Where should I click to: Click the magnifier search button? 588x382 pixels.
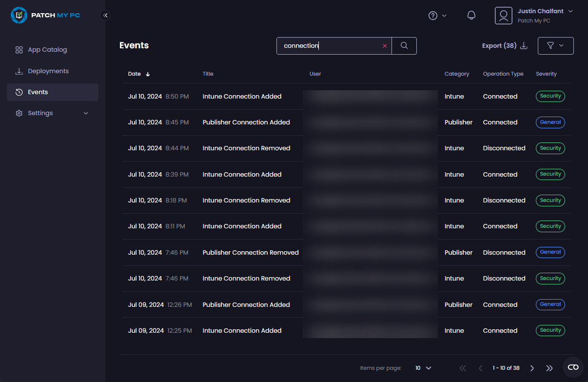404,46
